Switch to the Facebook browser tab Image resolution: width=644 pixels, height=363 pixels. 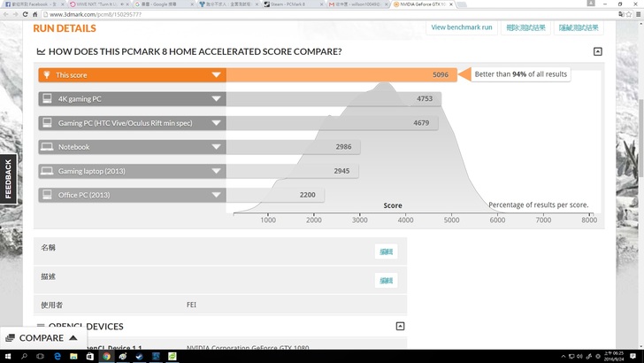click(x=33, y=4)
